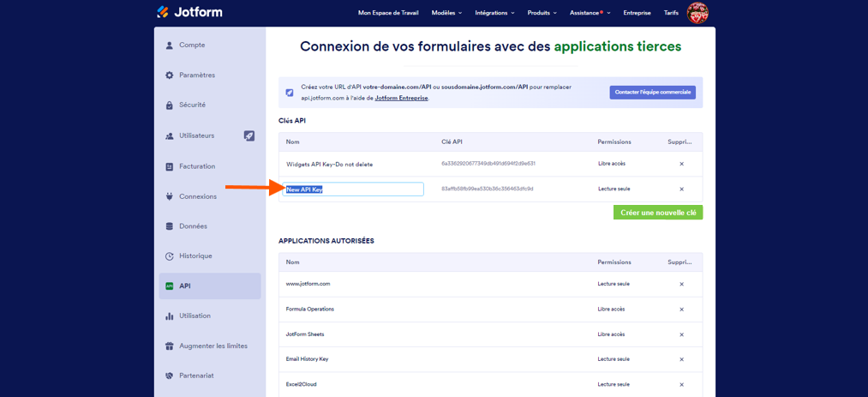Change permission for JotForm Sheets application
Screen dimensions: 868x397
[x=612, y=334]
